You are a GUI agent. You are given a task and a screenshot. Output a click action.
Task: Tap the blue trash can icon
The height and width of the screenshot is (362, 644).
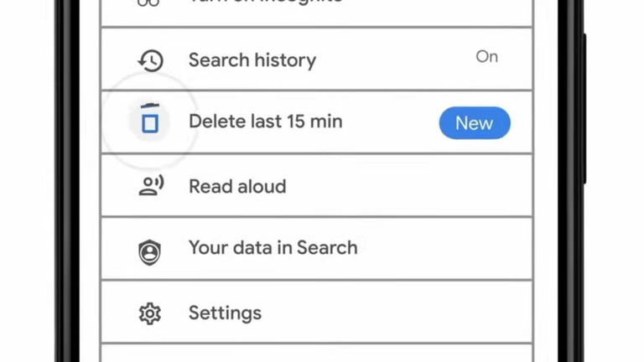tap(150, 119)
